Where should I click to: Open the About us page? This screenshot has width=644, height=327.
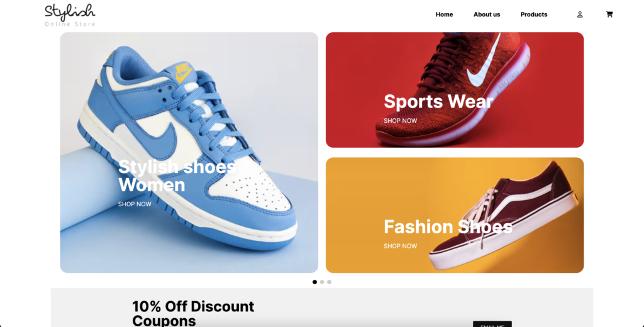tap(487, 14)
